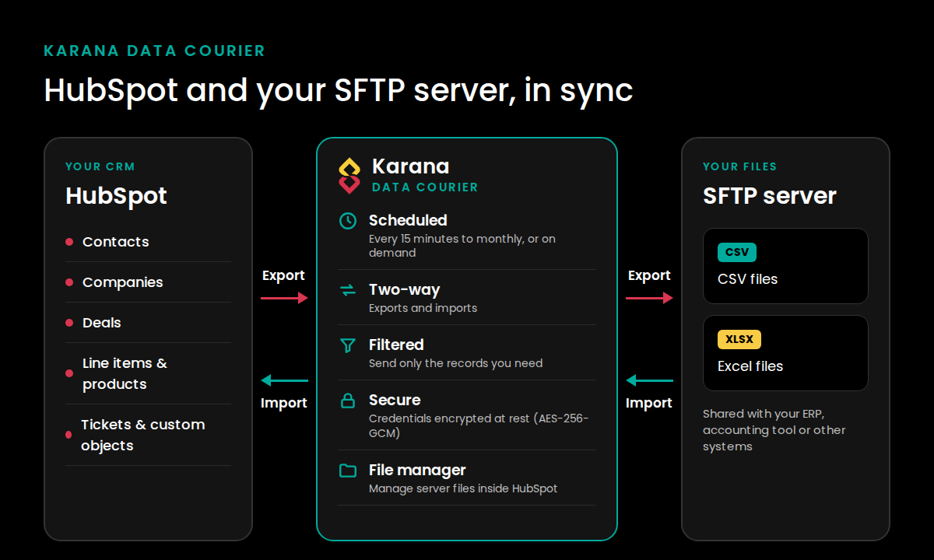Screen dimensions: 934x560
Task: Click the Filtered funnel icon
Action: point(348,345)
